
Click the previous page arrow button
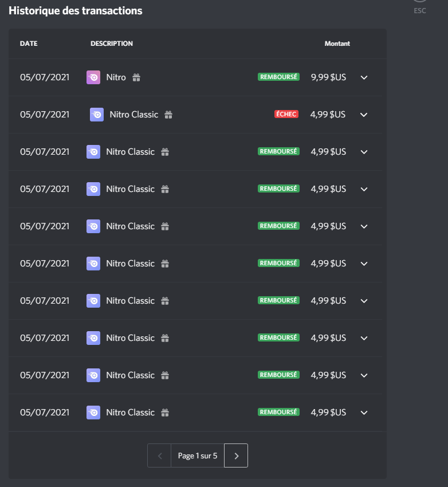tap(159, 455)
